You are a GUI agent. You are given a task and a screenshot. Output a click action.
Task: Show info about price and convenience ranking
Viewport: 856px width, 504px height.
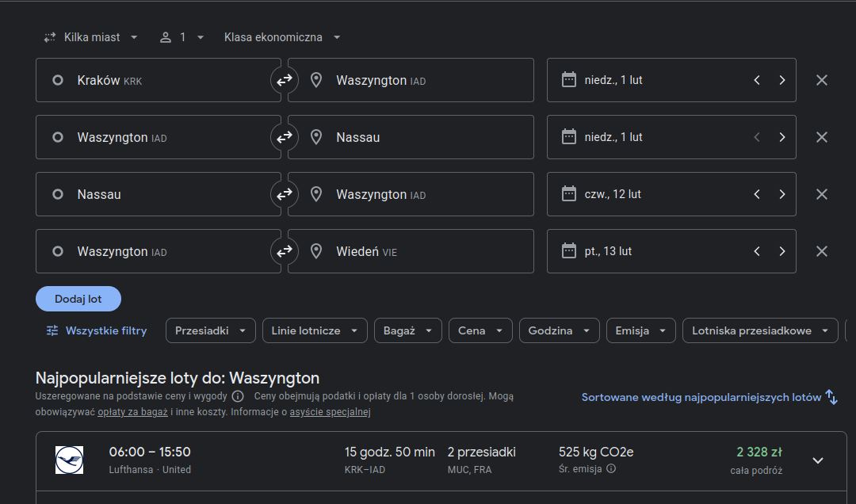coord(238,396)
